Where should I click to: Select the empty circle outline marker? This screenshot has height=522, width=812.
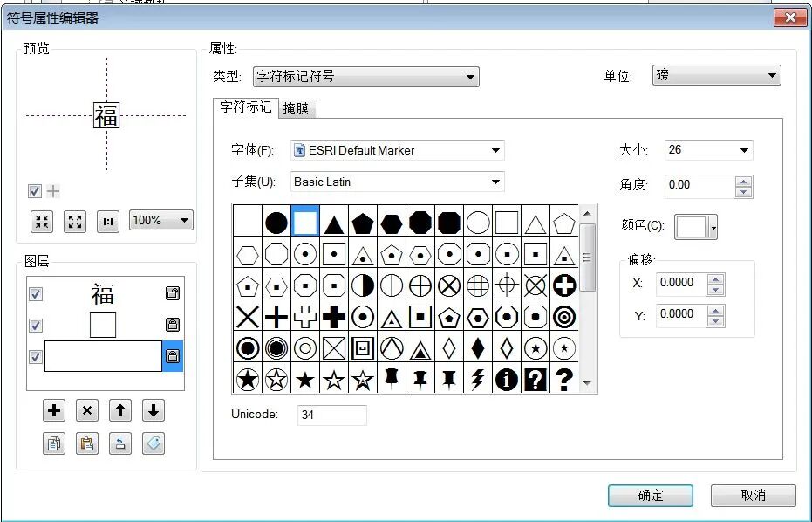pos(477,223)
